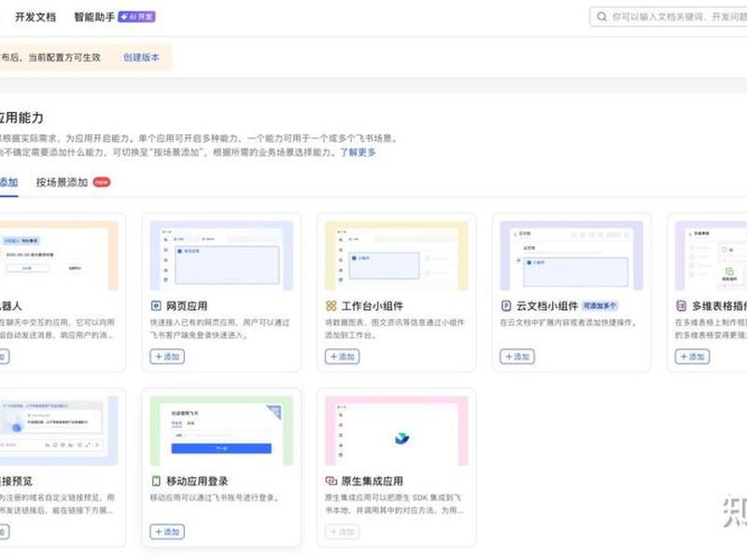Click the 移动应用登录 preview thumbnail
This screenshot has width=747, height=560.
click(x=221, y=430)
